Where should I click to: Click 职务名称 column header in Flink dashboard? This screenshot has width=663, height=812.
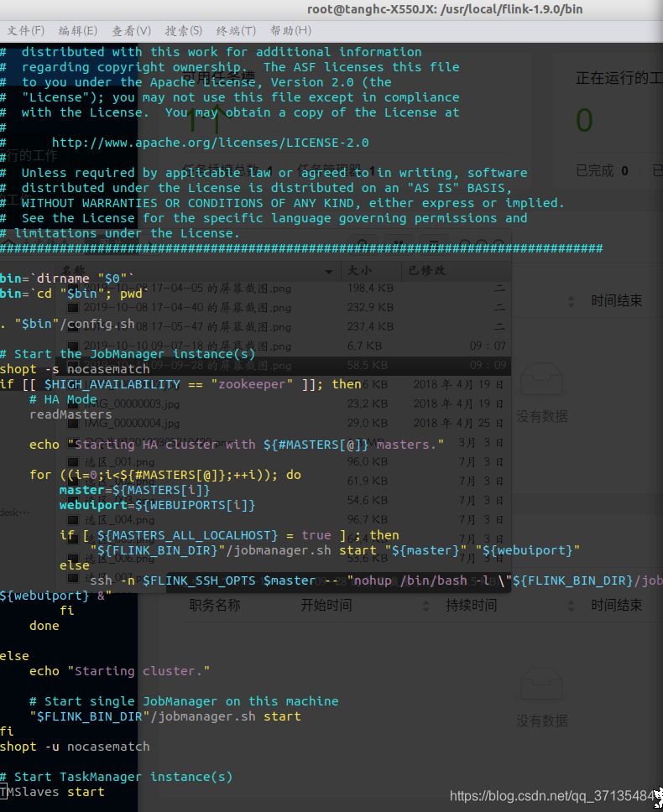pyautogui.click(x=215, y=606)
